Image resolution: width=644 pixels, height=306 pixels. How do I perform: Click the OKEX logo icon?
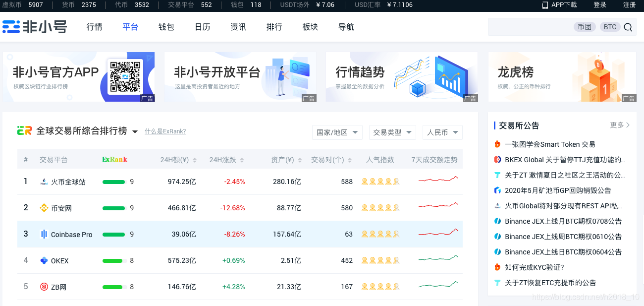[44, 261]
